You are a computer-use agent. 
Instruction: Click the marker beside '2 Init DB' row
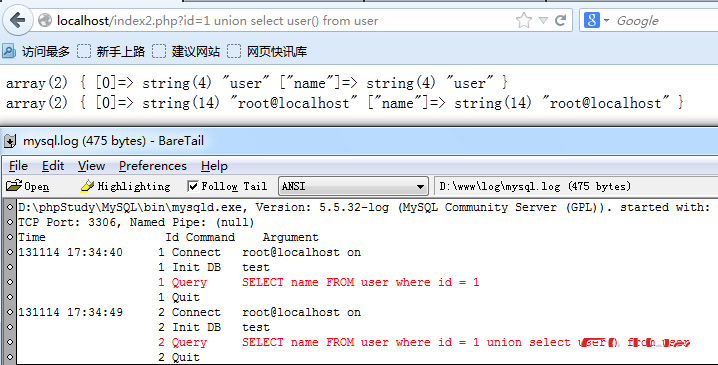tap(10, 327)
